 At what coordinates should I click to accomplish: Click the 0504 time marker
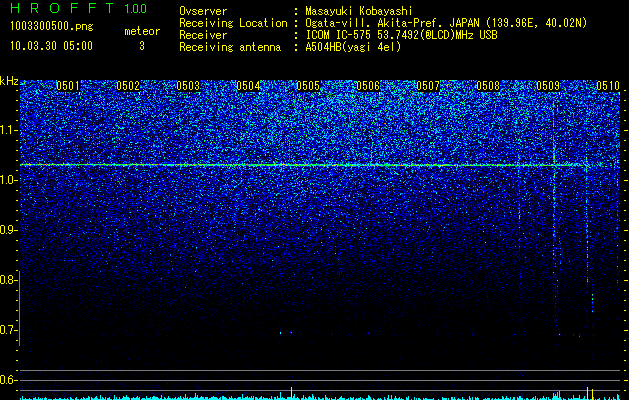pyautogui.click(x=248, y=86)
